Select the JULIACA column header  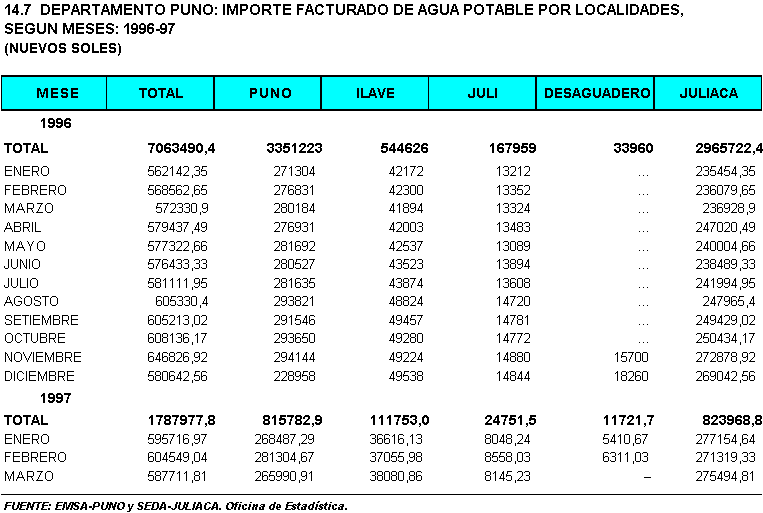pyautogui.click(x=708, y=93)
